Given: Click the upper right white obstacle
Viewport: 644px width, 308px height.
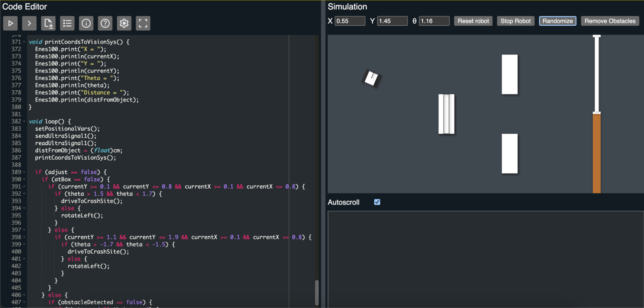Looking at the screenshot, I should (x=510, y=75).
